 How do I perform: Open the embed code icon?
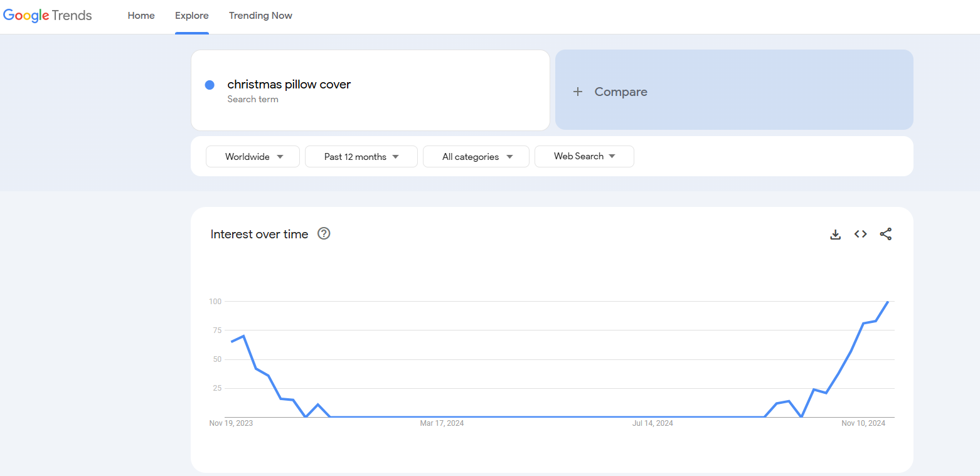click(860, 234)
